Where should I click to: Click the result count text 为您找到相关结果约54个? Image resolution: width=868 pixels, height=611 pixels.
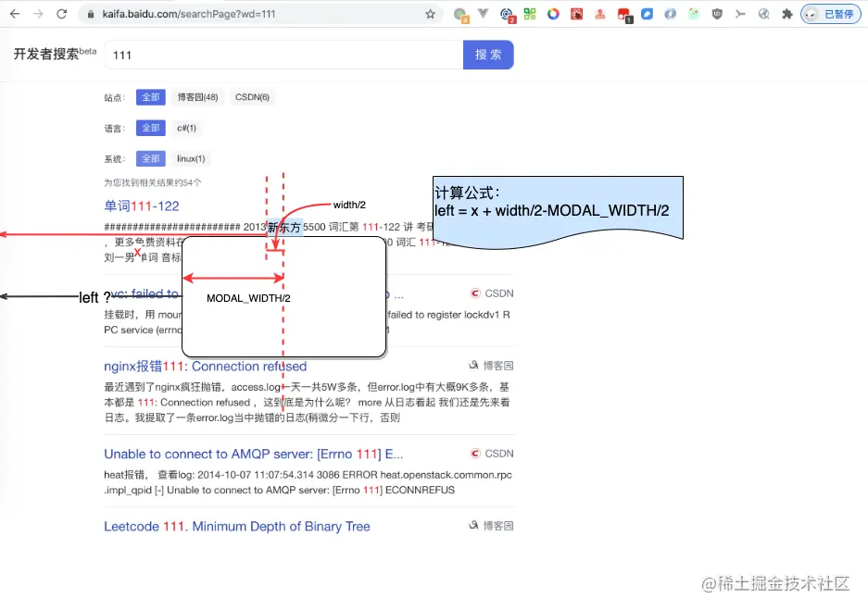point(153,182)
